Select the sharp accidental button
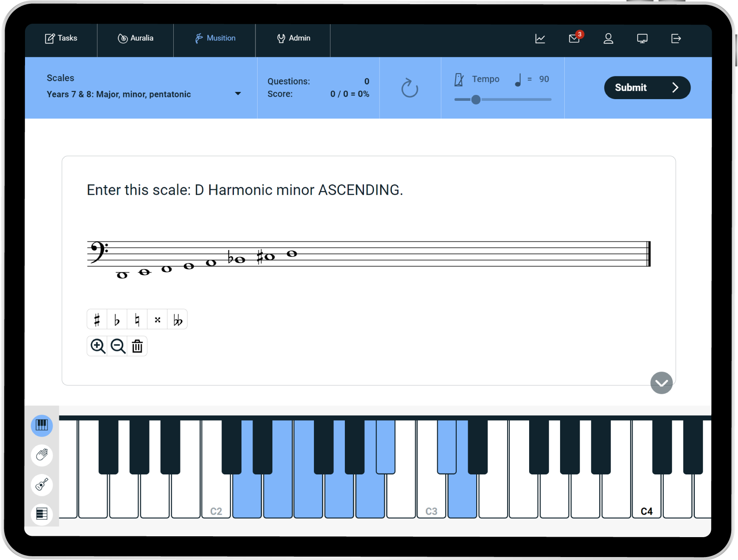The image size is (738, 560). coord(97,319)
